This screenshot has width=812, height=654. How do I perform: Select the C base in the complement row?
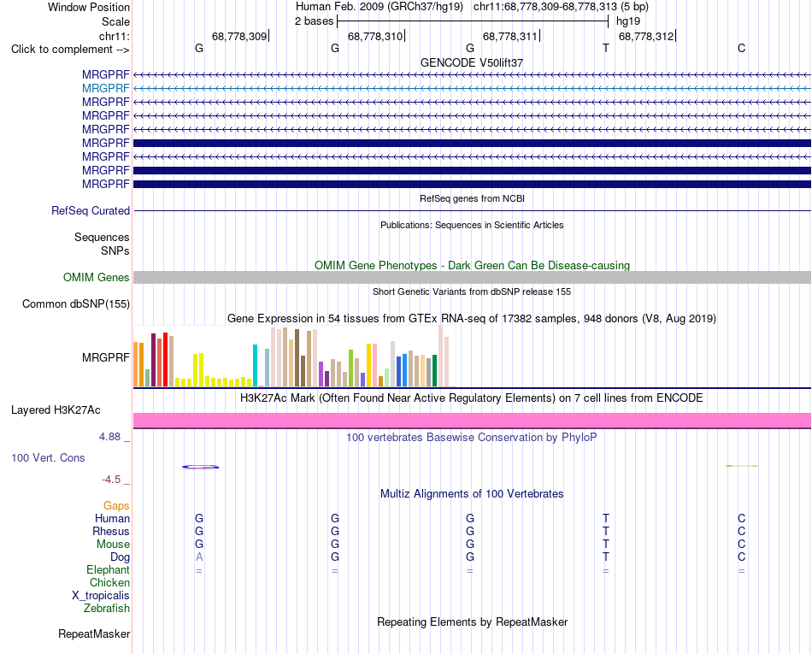[742, 48]
